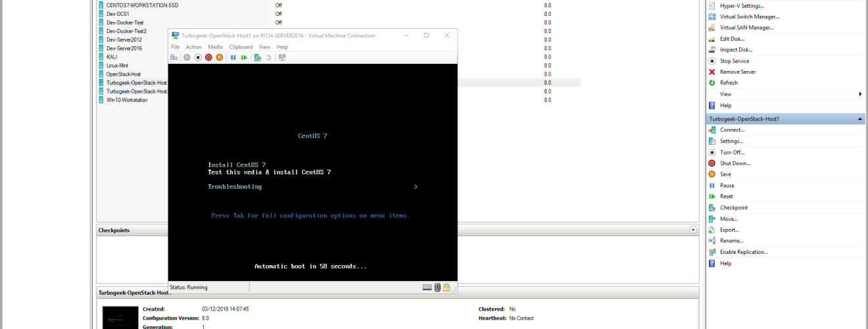Open Virtual Switch Manager
Screen dimensions: 868x329
click(750, 16)
